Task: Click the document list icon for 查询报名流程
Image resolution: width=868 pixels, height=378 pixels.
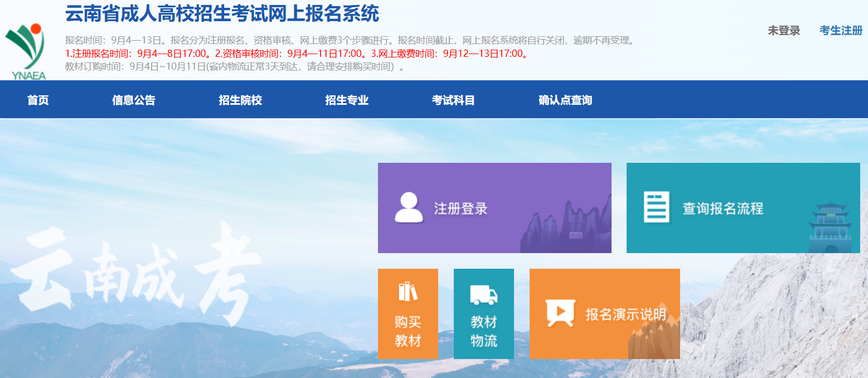Action: 656,208
